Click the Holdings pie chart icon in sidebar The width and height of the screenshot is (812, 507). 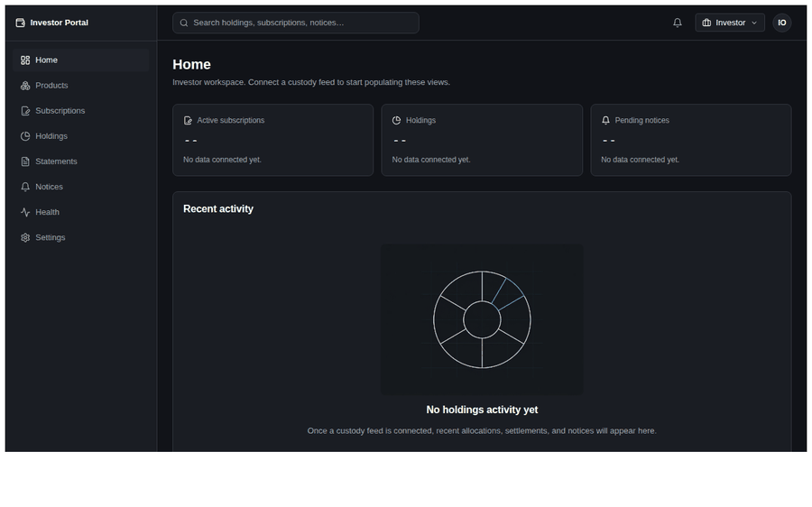pos(25,136)
